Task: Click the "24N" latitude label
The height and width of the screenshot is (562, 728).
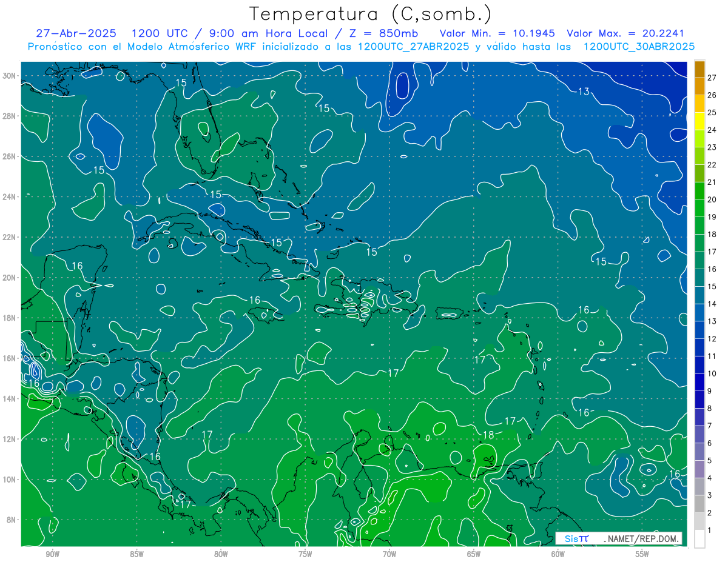Action: coord(10,196)
